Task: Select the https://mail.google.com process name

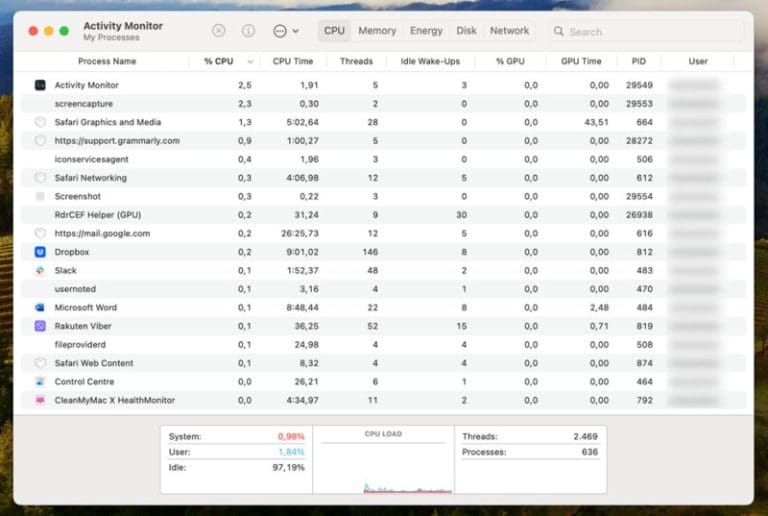Action: tap(102, 233)
